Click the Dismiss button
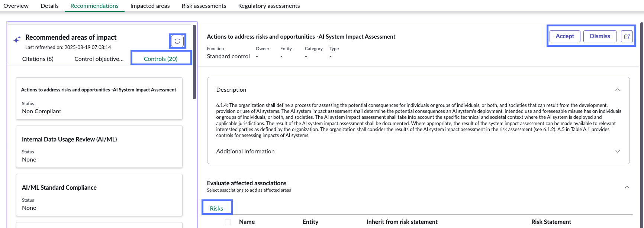The width and height of the screenshot is (644, 228). 600,36
